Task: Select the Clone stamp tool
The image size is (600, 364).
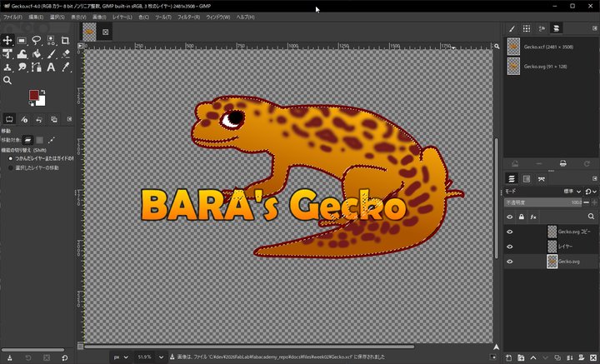Action: [x=7, y=67]
